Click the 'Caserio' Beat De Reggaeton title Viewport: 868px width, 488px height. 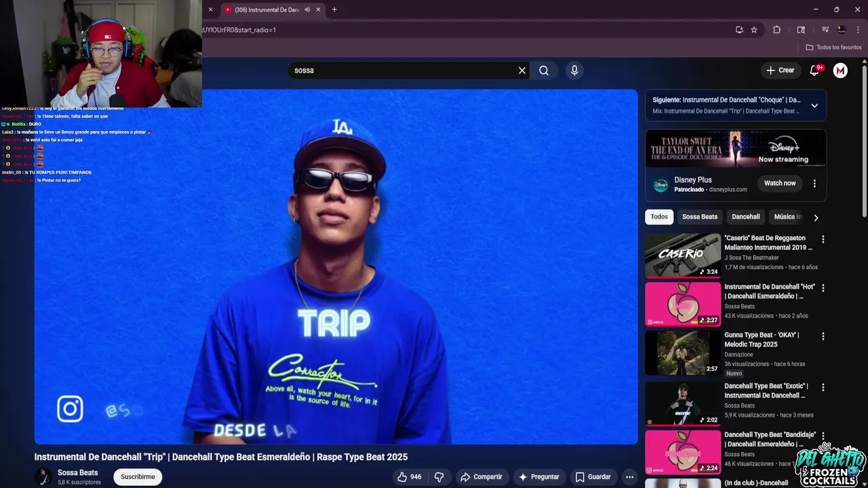[x=768, y=243]
